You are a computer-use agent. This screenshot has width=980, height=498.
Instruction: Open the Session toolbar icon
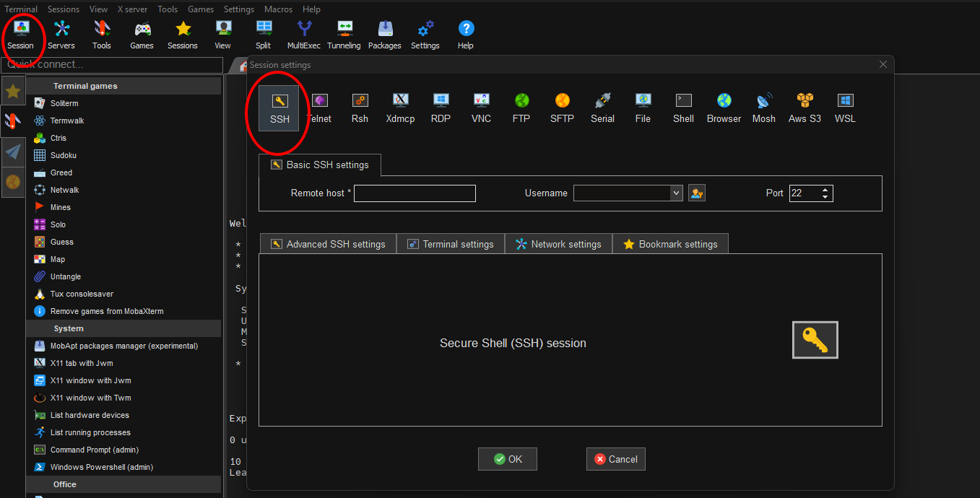[20, 35]
